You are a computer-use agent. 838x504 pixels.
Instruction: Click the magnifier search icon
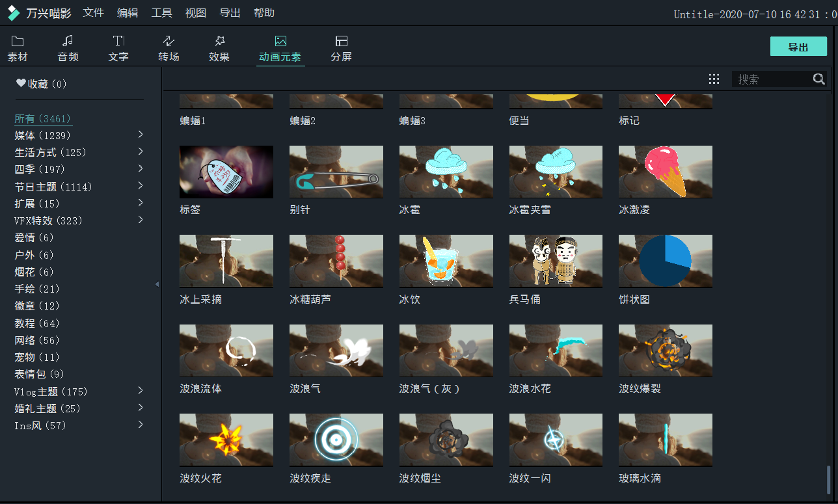pos(818,79)
